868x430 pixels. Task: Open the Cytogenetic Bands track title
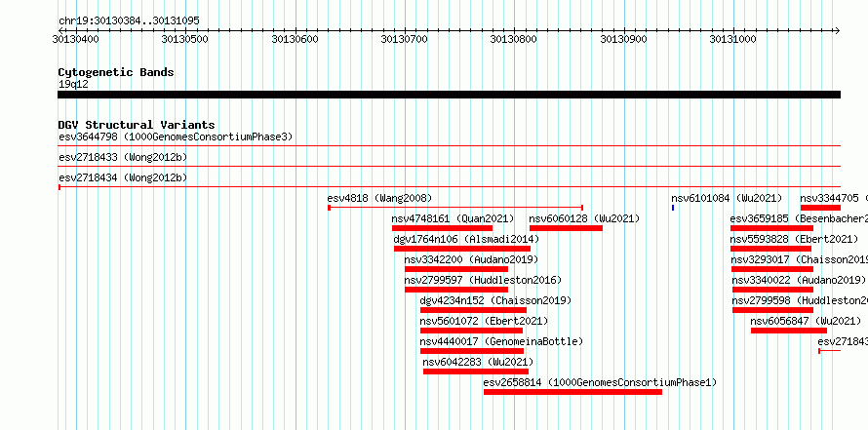[116, 72]
